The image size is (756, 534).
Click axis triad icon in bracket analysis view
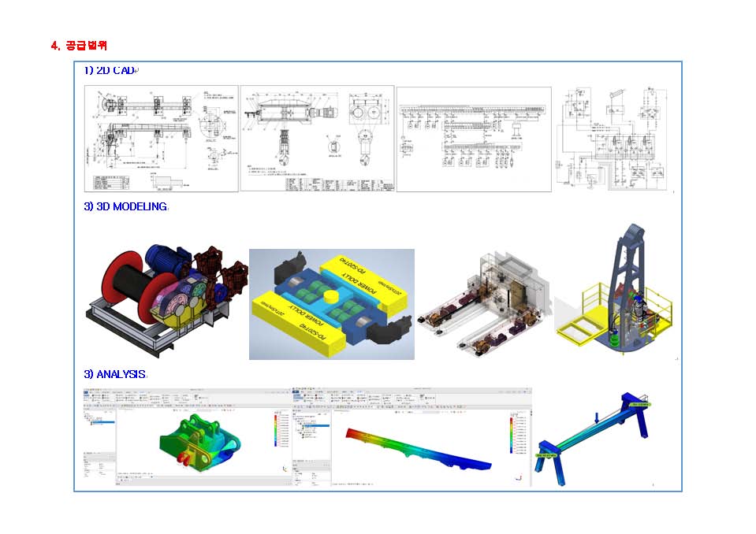click(285, 469)
